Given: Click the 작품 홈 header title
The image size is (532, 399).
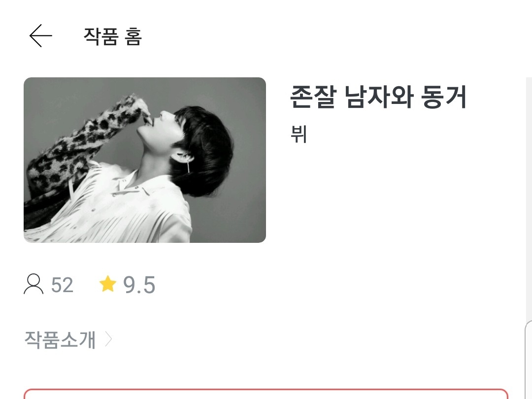Looking at the screenshot, I should pyautogui.click(x=113, y=36).
